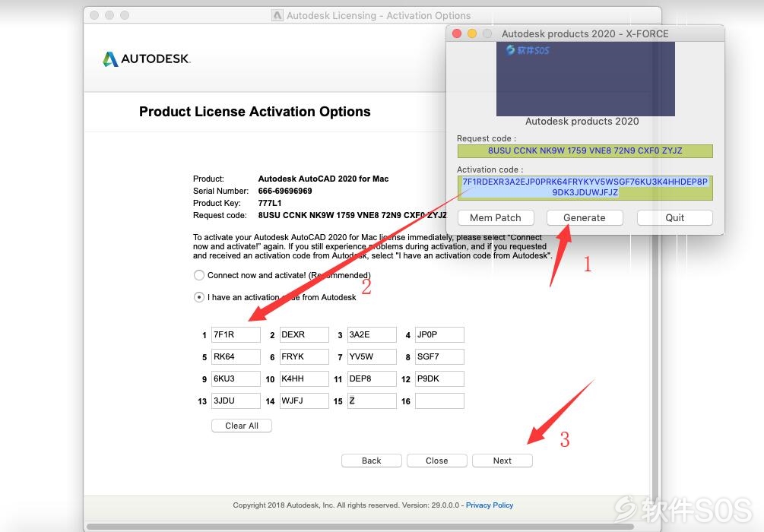This screenshot has height=532, width=764.
Task: Focus activation field 8 containing SGF7
Action: pyautogui.click(x=439, y=356)
